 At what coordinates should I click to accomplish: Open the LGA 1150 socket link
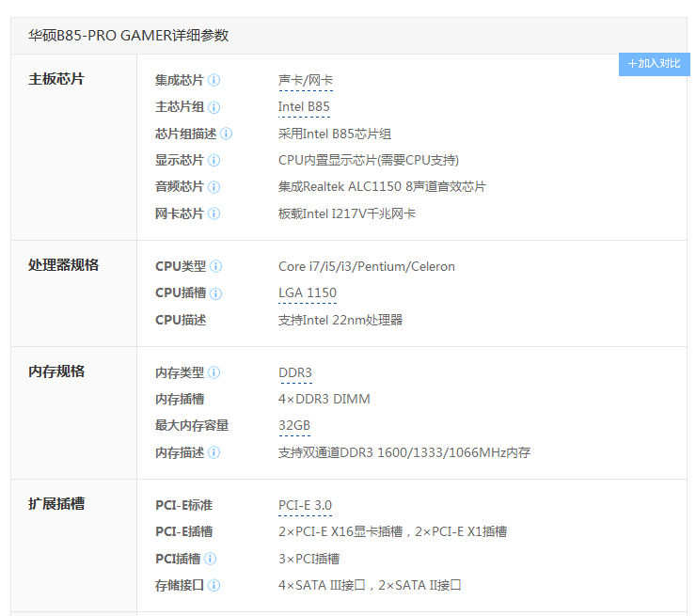308,292
